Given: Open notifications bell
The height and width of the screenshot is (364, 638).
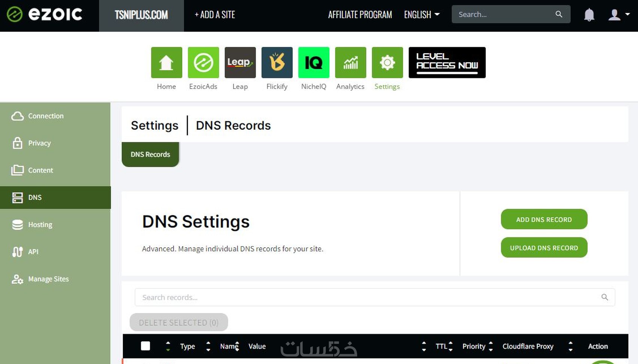Looking at the screenshot, I should click(x=589, y=15).
